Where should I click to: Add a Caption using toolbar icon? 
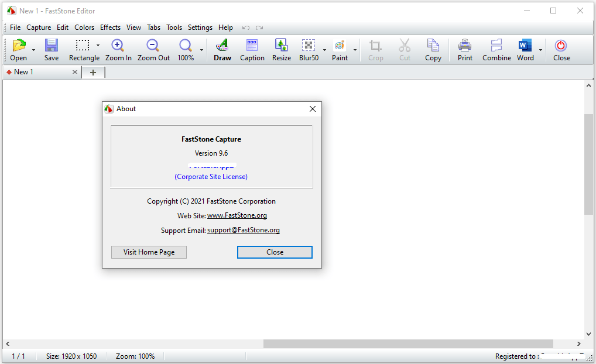252,46
